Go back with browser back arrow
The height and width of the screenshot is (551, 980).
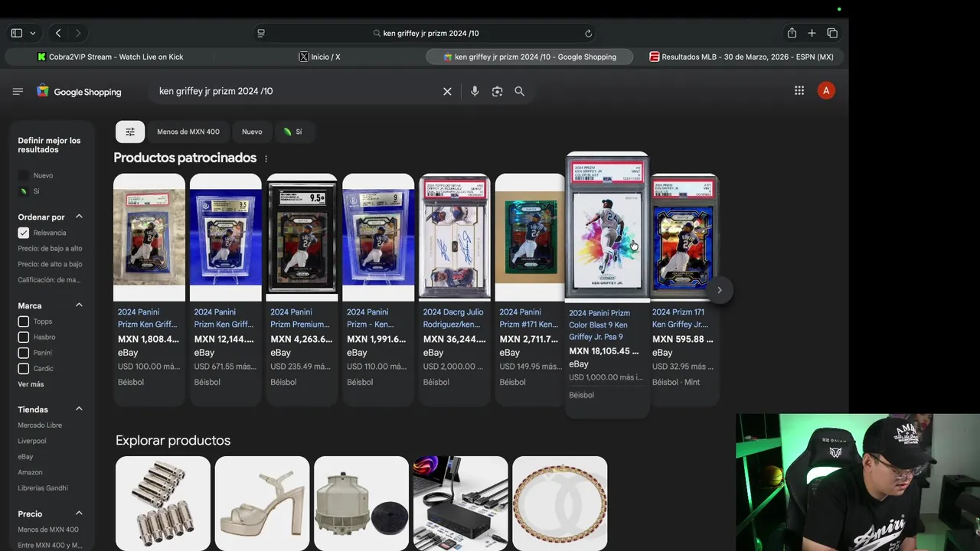[58, 33]
